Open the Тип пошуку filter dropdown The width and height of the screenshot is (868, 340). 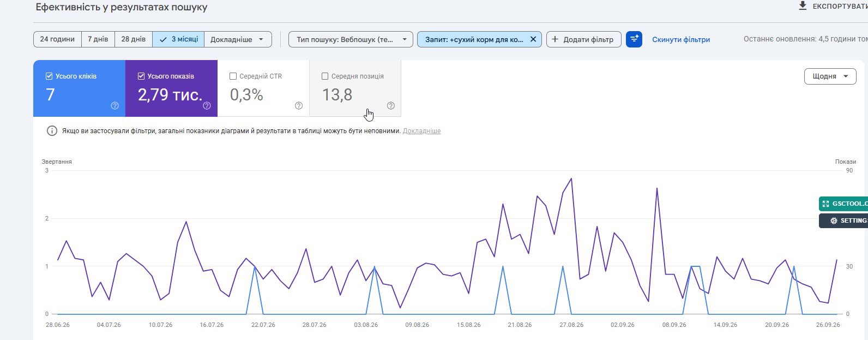pyautogui.click(x=351, y=39)
